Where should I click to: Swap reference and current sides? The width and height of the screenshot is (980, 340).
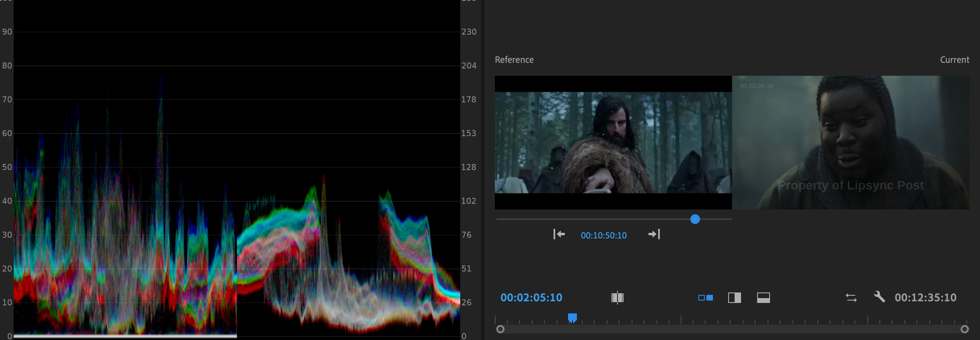(851, 298)
